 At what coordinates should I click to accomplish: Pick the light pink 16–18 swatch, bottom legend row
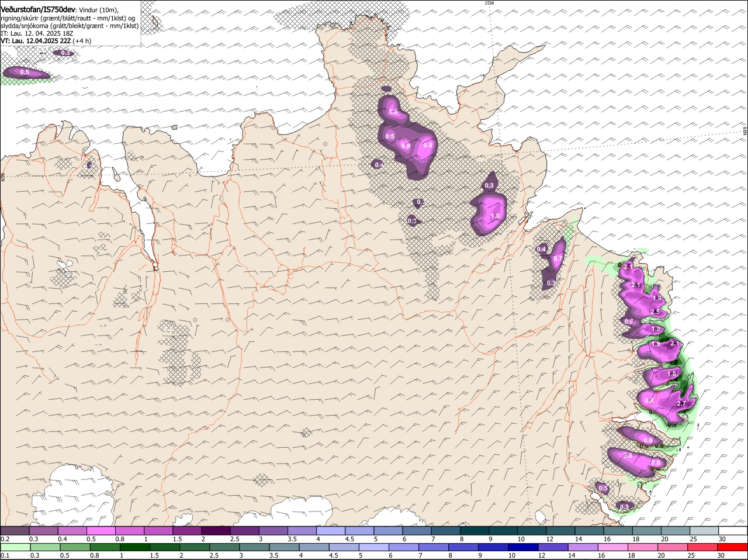pos(613,548)
